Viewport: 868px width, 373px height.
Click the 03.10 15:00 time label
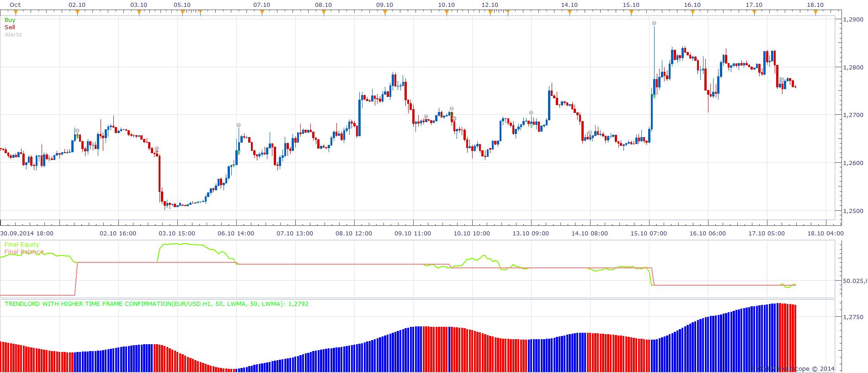[x=177, y=234]
